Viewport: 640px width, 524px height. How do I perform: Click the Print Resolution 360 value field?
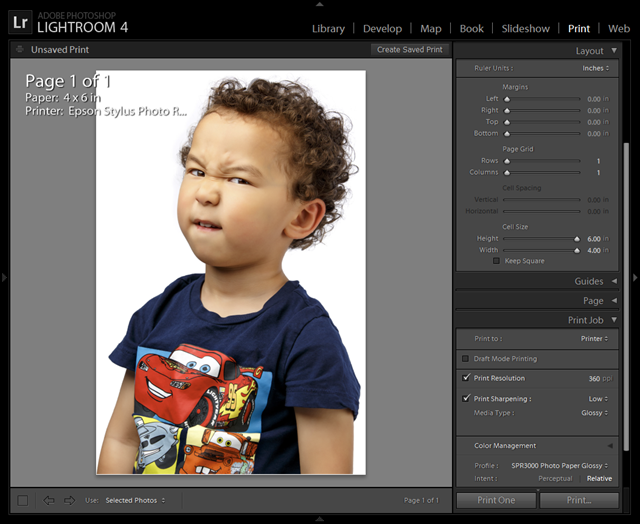coord(594,379)
